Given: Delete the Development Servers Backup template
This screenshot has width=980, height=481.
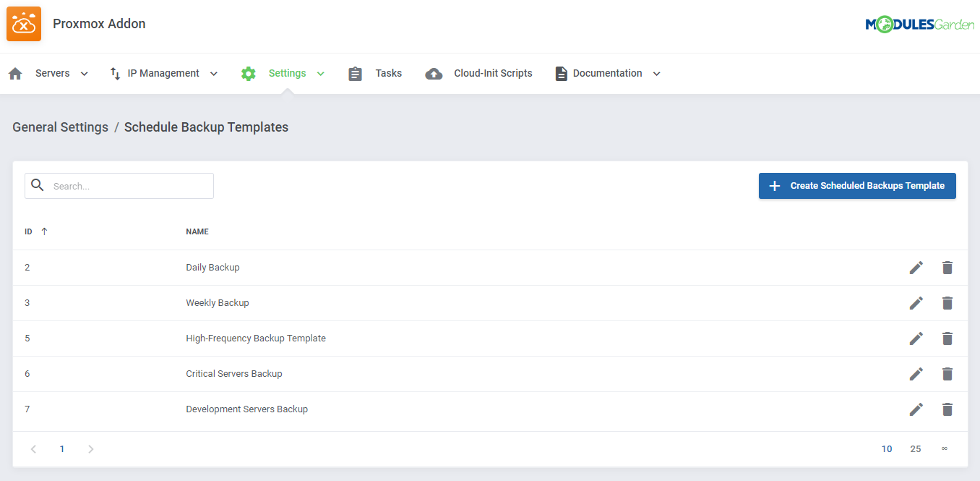Looking at the screenshot, I should [947, 409].
